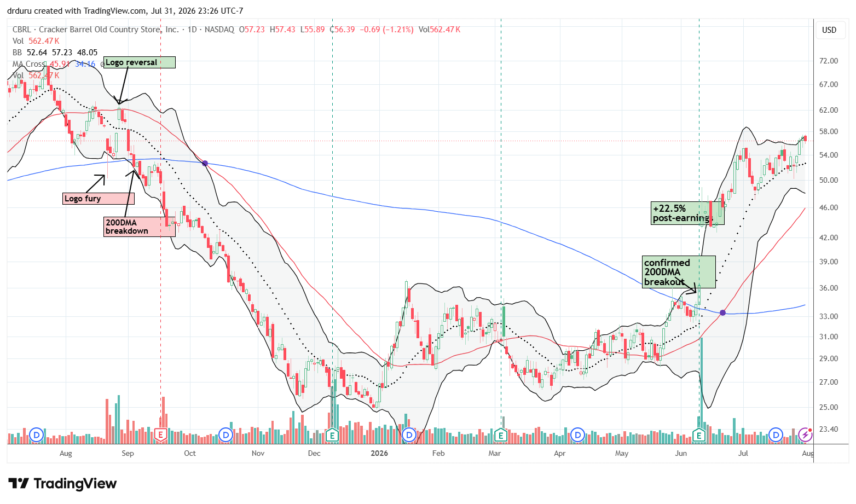
Task: Click the 31.00 price axis label
Action: click(829, 337)
